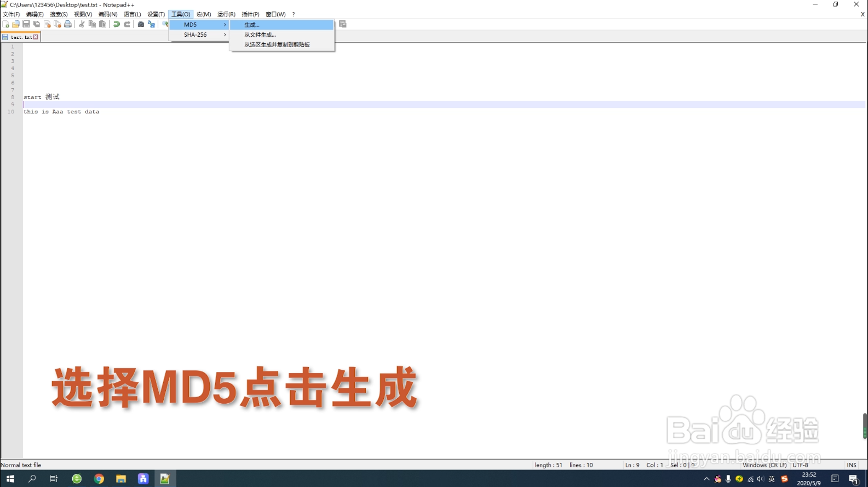
Task: Click the Close All toolbar icon
Action: (58, 24)
